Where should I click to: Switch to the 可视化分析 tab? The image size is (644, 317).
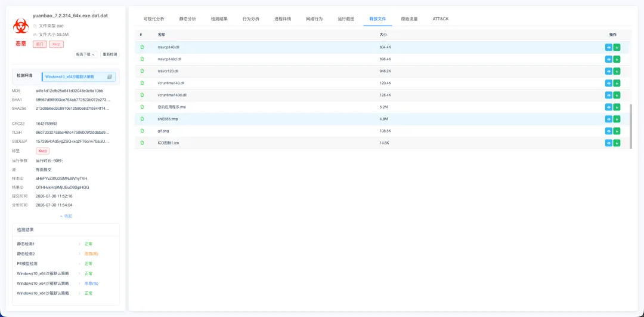[x=154, y=19]
